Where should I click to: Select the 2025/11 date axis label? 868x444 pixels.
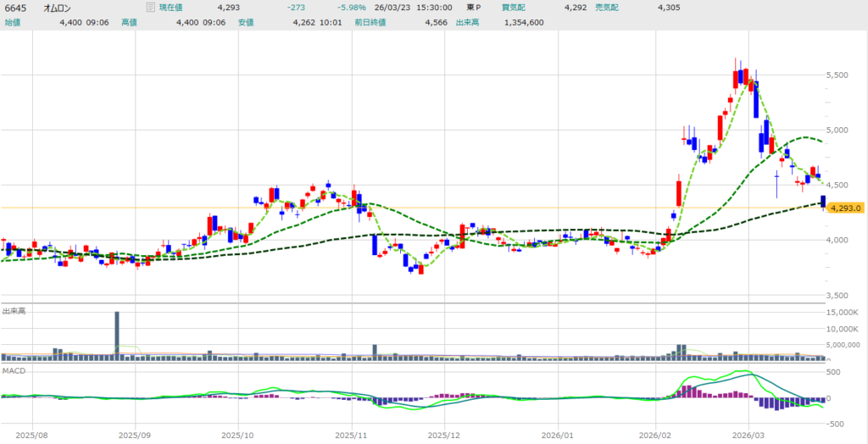349,432
